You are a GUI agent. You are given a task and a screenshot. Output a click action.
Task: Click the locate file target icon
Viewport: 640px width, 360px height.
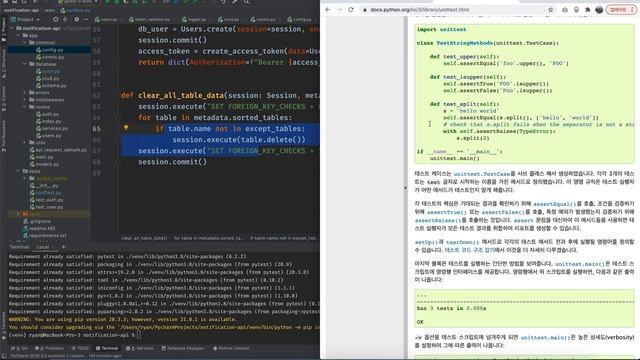[56, 19]
